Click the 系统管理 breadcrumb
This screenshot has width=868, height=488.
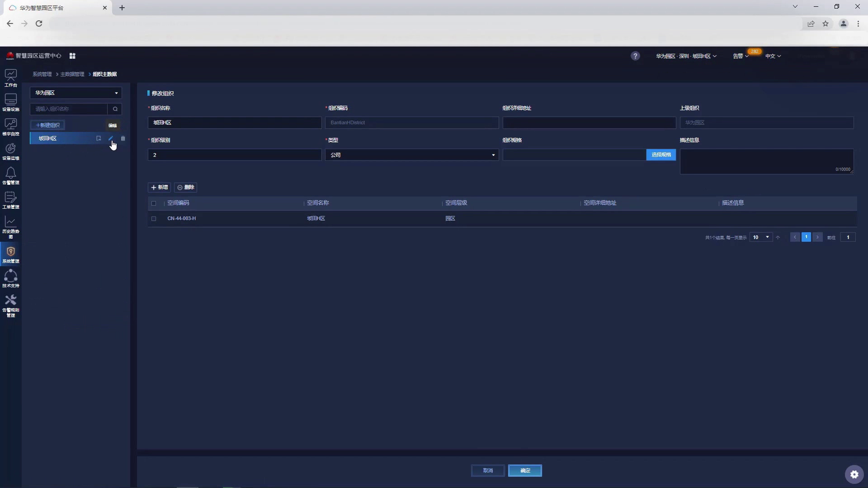pyautogui.click(x=42, y=74)
